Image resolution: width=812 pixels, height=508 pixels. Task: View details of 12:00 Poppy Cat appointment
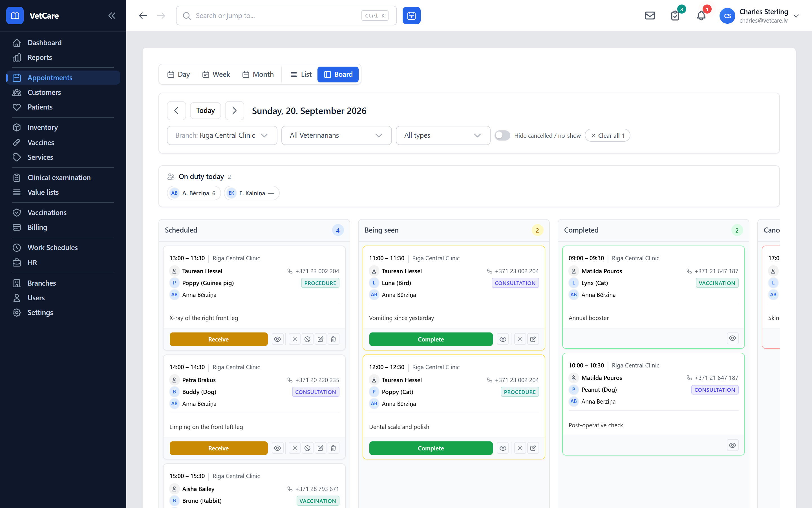[503, 448]
